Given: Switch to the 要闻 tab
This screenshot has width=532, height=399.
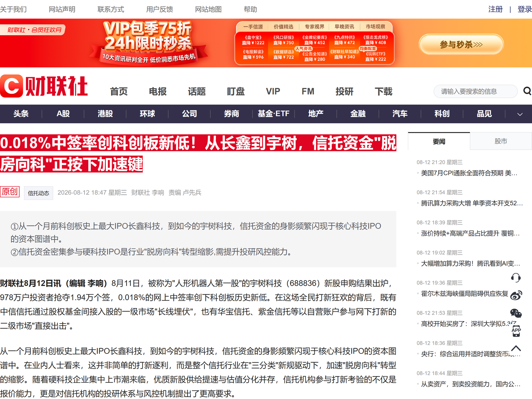Looking at the screenshot, I should point(439,141).
